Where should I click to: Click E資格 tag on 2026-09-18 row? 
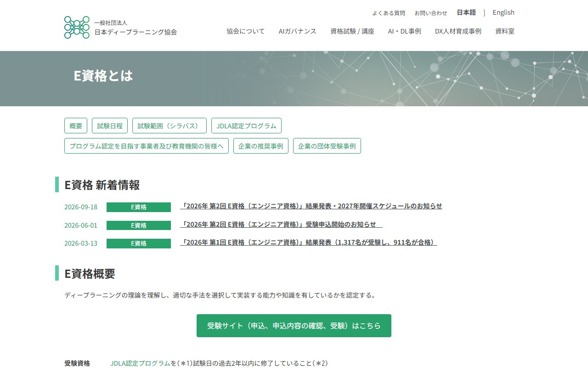click(x=139, y=207)
